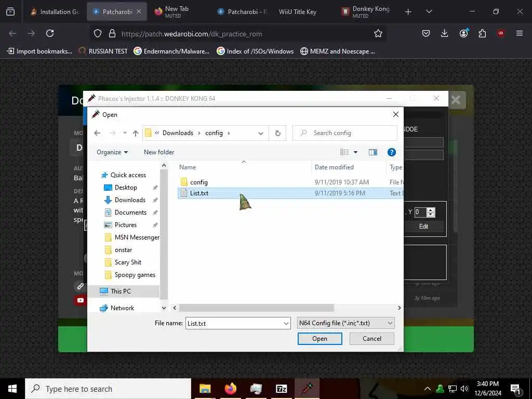
Task: Open the N64 Config file type dropdown
Action: click(345, 323)
